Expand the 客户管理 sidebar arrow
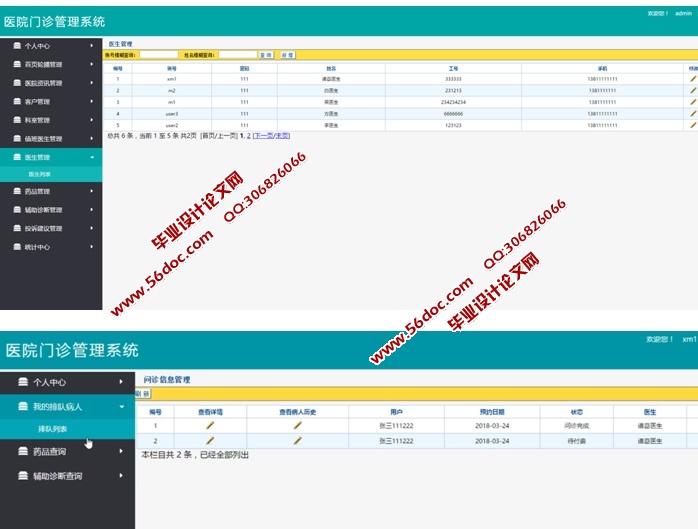The image size is (698, 529). tap(92, 102)
